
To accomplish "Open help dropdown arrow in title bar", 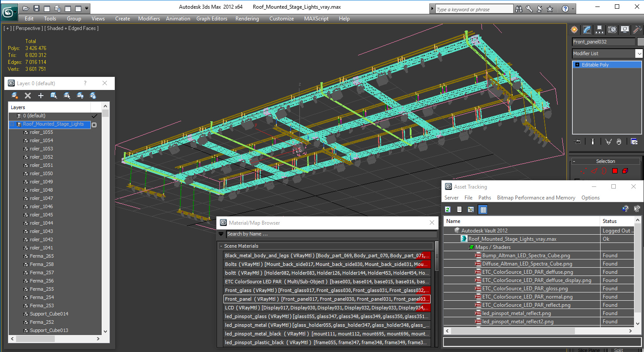I will click(x=574, y=9).
